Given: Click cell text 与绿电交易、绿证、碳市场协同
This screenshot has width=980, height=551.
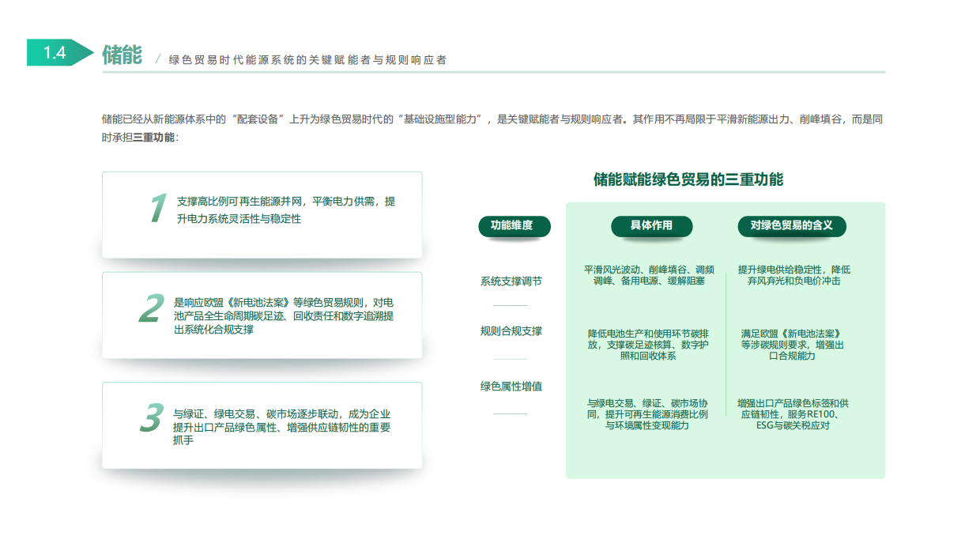Looking at the screenshot, I should point(647,409).
